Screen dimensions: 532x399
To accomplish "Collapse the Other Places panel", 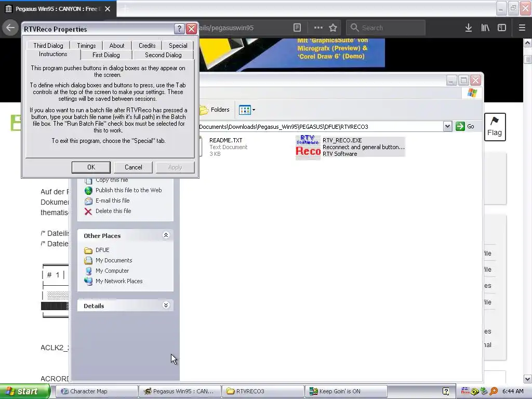I will pos(166,235).
